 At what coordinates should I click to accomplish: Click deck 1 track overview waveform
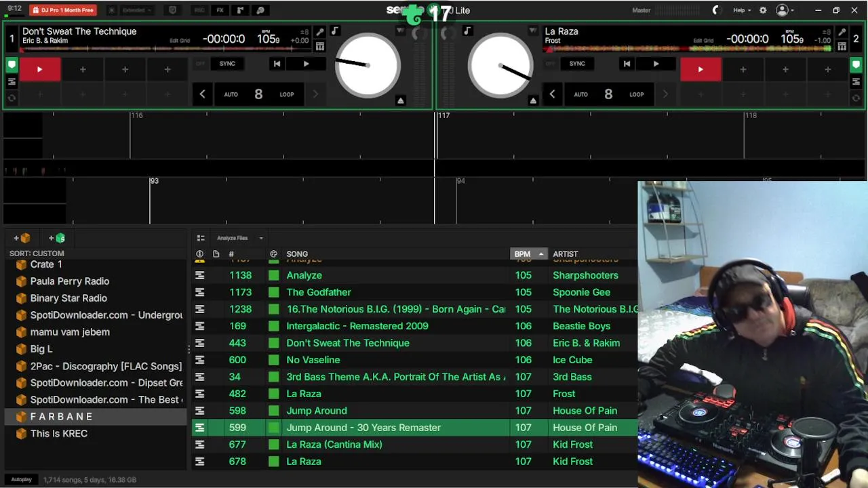pyautogui.click(x=166, y=49)
